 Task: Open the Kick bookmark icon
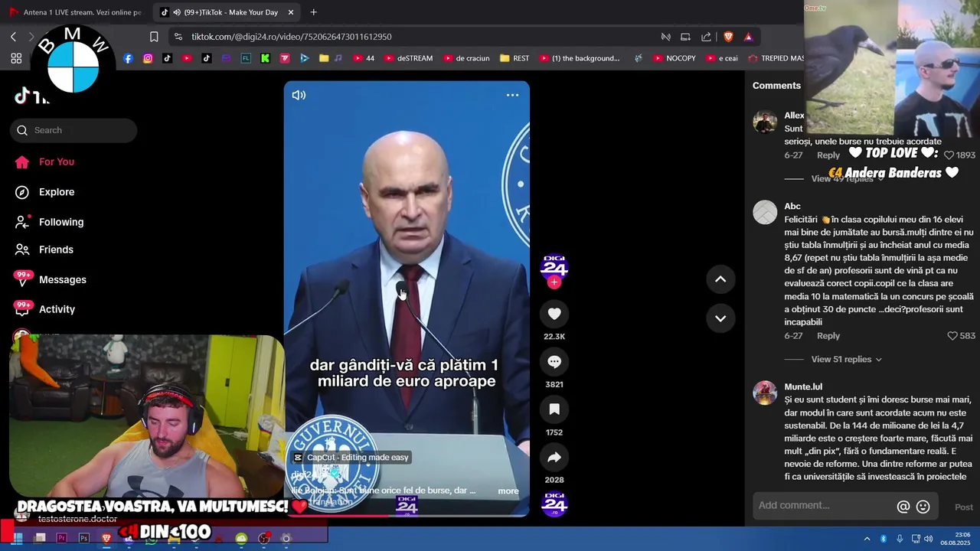pyautogui.click(x=265, y=58)
